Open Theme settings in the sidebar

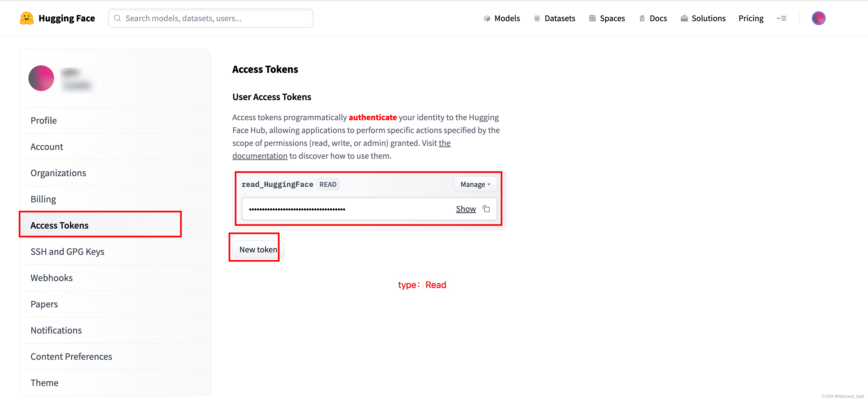coord(115,383)
